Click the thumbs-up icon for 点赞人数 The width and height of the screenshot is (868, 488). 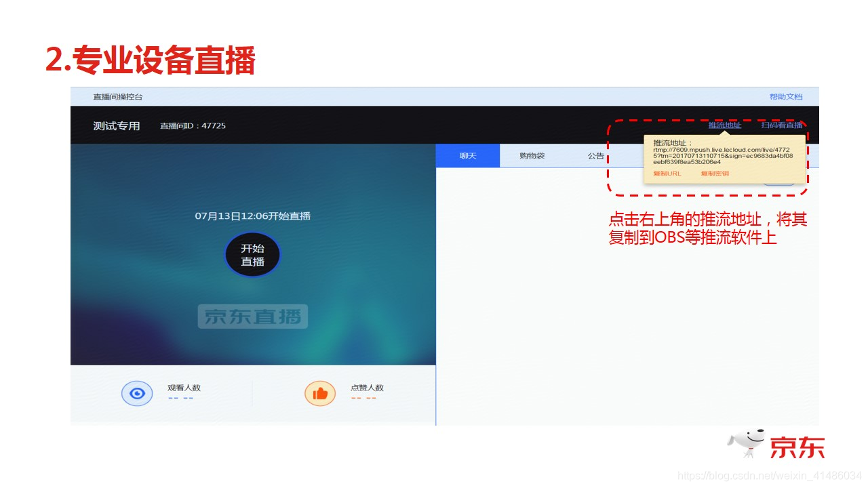(320, 393)
